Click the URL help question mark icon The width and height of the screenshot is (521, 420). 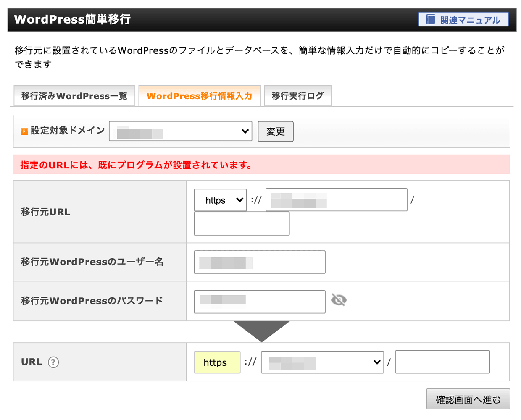[x=53, y=362]
